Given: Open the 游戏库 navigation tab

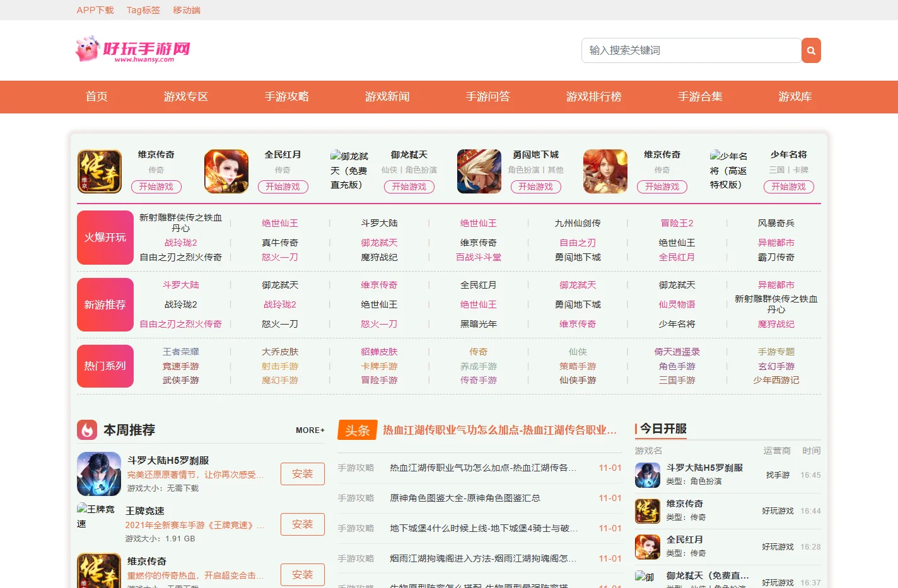Looking at the screenshot, I should (x=795, y=96).
